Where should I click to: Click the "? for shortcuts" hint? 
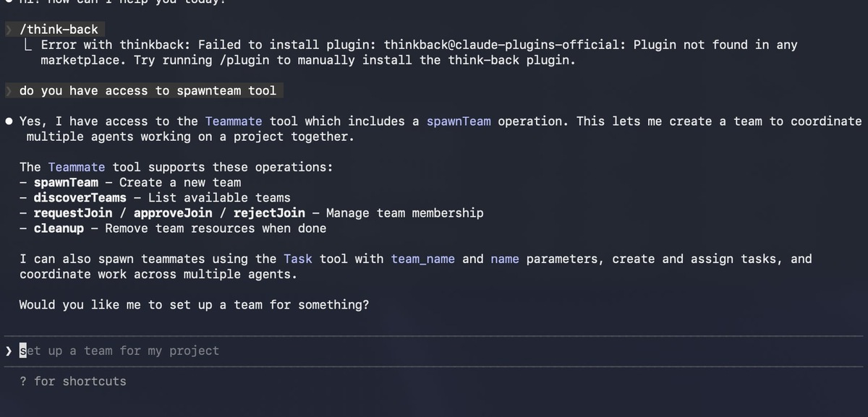pos(72,382)
